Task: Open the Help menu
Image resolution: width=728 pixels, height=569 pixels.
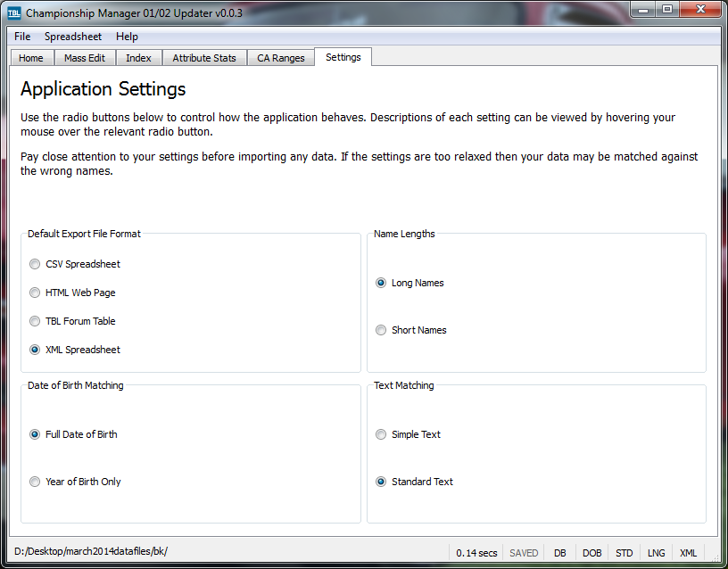Action: 127,37
